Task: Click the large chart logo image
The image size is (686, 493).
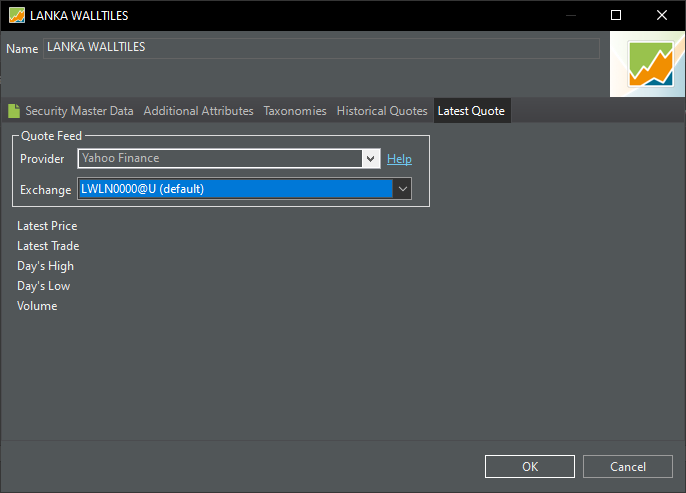Action: (648, 64)
